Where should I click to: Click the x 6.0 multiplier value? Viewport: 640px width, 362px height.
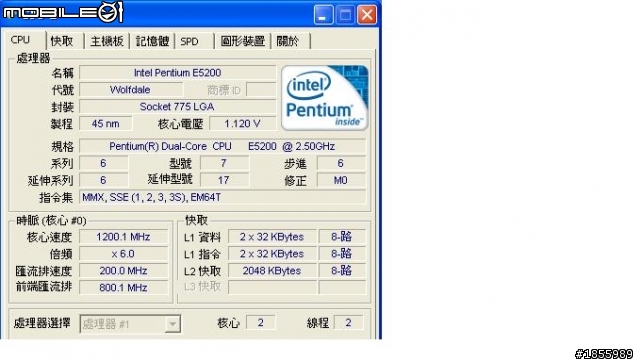click(x=124, y=254)
